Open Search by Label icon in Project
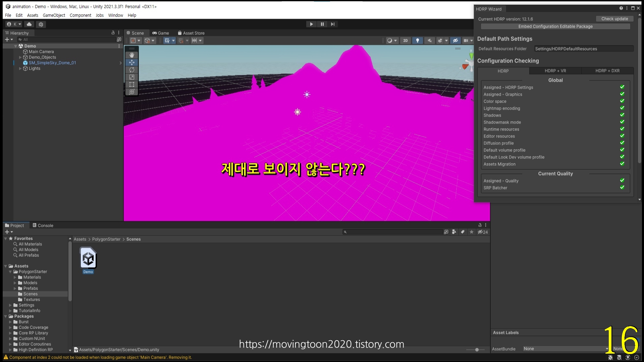The height and width of the screenshot is (362, 644). pyautogui.click(x=463, y=232)
